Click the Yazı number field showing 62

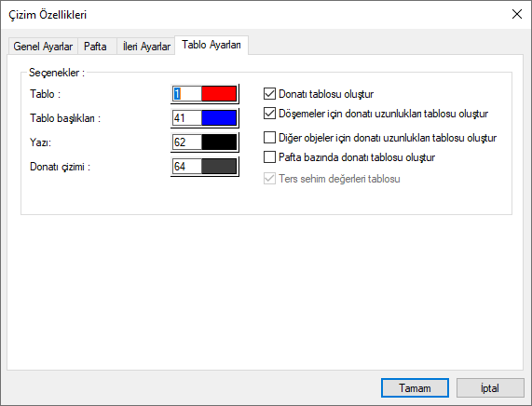(187, 142)
